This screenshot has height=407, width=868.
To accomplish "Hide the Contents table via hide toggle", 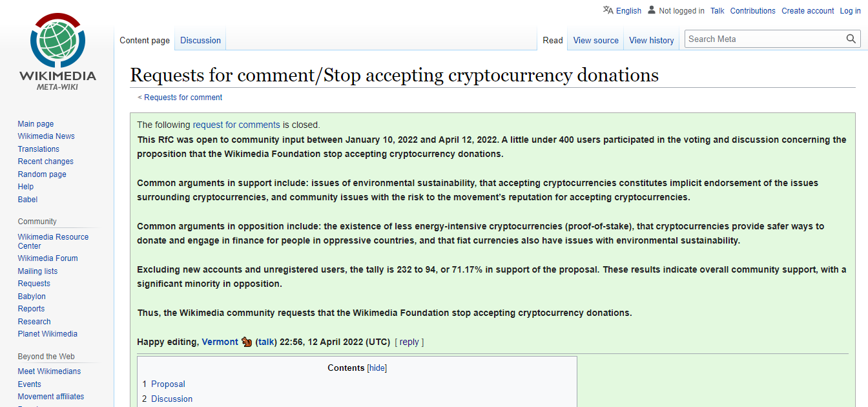I will (x=377, y=368).
